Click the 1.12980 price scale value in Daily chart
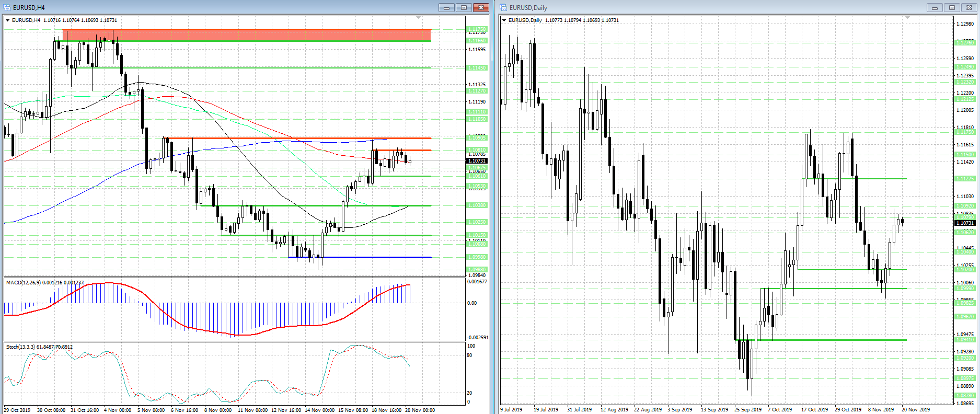 [x=965, y=24]
